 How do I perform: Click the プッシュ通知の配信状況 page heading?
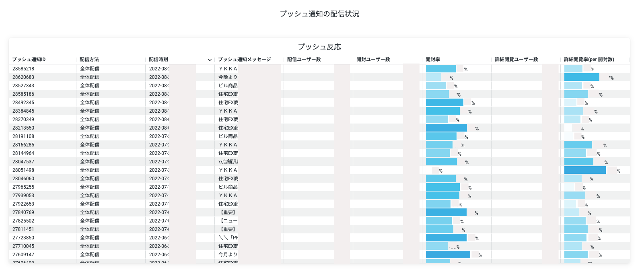(x=319, y=14)
